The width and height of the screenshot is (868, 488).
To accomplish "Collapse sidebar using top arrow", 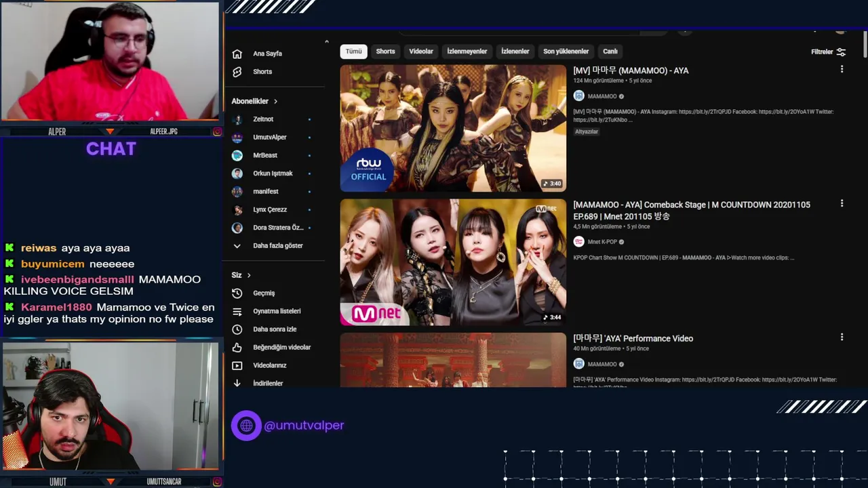I will [x=326, y=42].
